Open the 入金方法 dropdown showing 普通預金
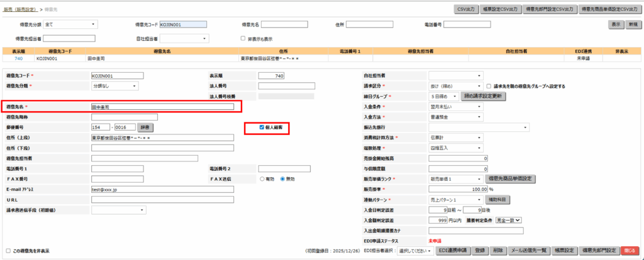Viewport: 644px width, 260px height. [x=455, y=117]
